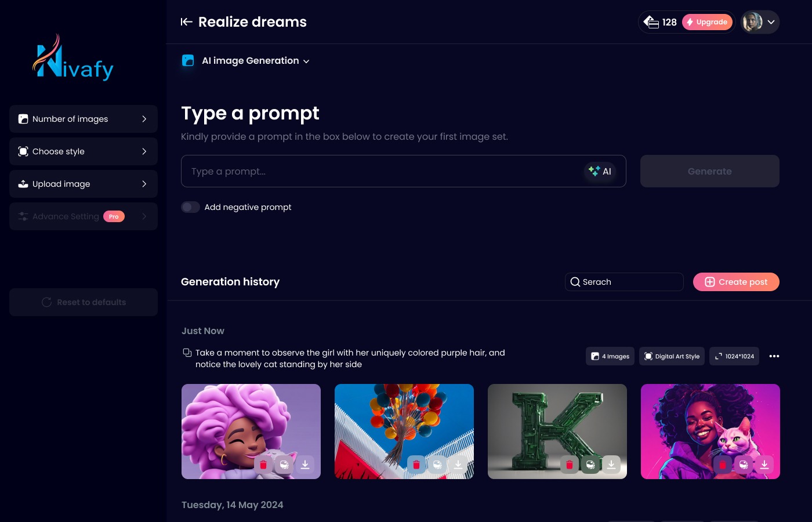Download the colorful balloons image
The image size is (812, 522).
[458, 465]
